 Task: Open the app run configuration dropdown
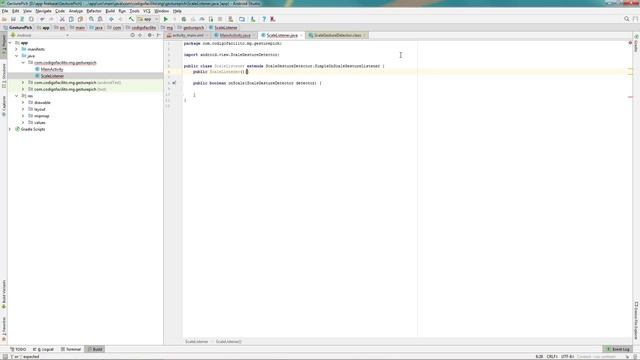tap(148, 19)
